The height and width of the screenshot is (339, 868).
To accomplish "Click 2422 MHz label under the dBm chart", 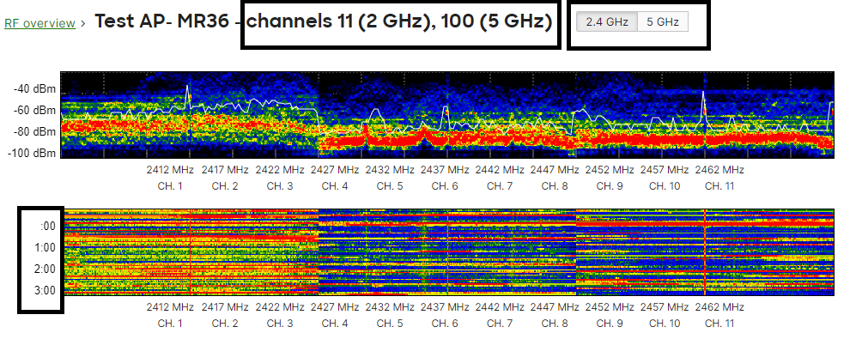I will pos(280,169).
